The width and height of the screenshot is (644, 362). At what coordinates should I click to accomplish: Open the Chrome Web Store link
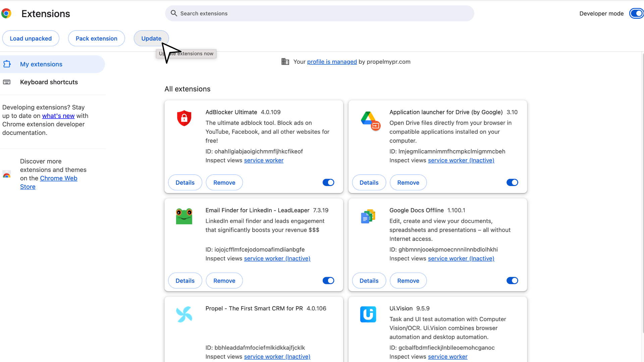click(58, 178)
